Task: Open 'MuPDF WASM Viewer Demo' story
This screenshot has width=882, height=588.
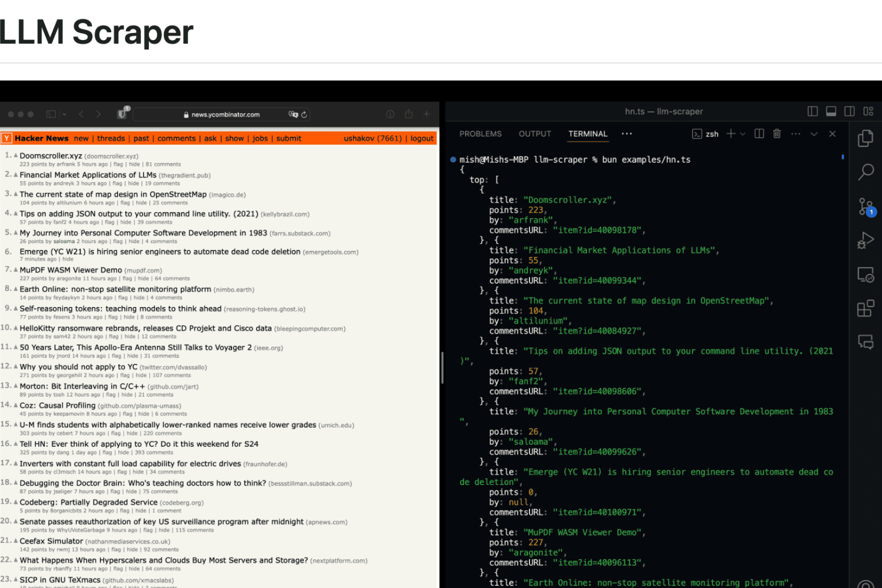Action: click(71, 270)
